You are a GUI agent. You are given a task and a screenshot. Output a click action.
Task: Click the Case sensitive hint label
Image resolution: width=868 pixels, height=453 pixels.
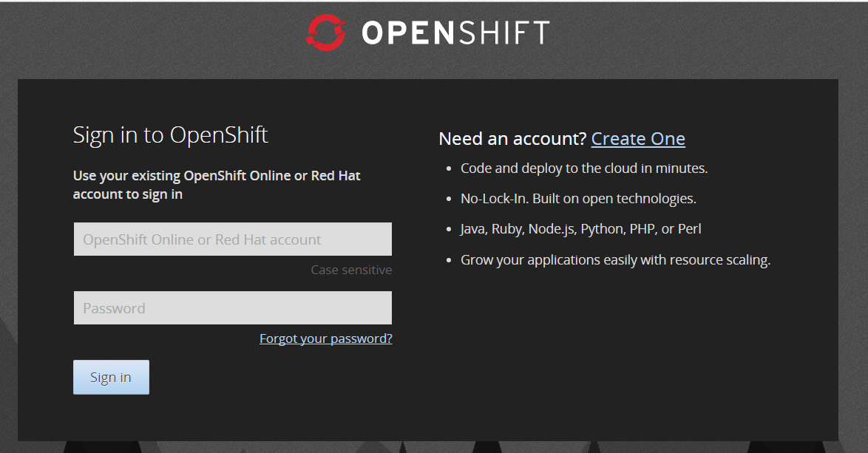[x=351, y=270]
